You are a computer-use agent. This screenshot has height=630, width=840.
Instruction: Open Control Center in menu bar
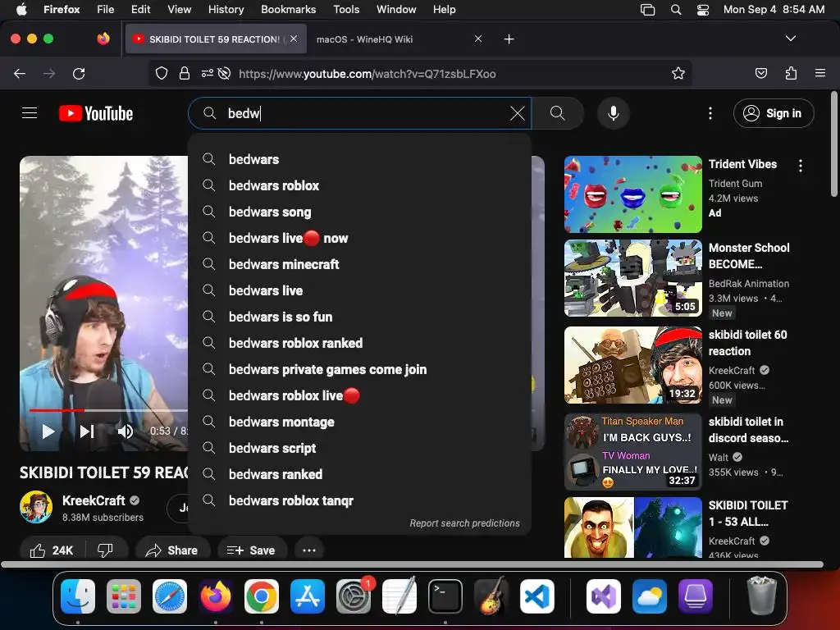[x=703, y=9]
